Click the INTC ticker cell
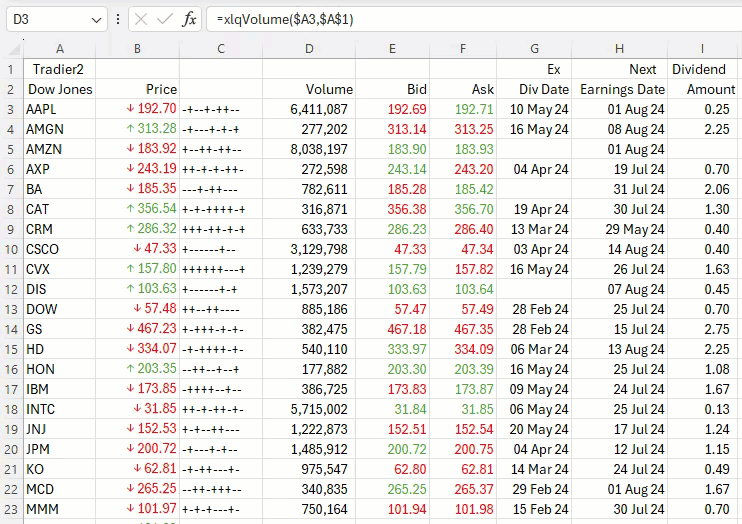742x524 pixels. (60, 409)
